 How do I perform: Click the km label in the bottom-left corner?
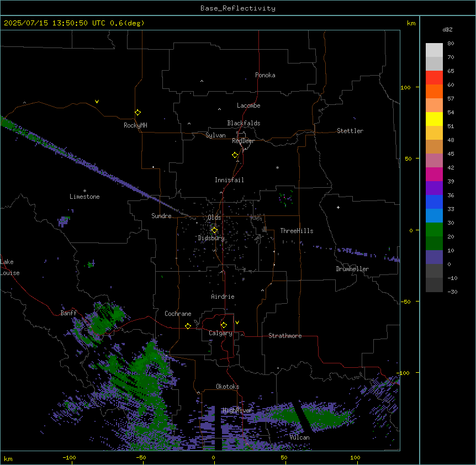(x=8, y=458)
